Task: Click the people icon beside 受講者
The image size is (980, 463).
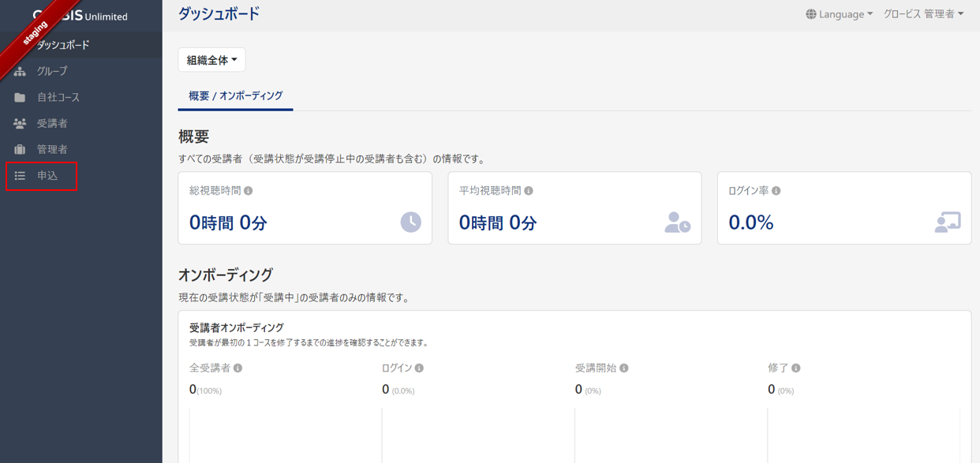Action: (x=20, y=124)
